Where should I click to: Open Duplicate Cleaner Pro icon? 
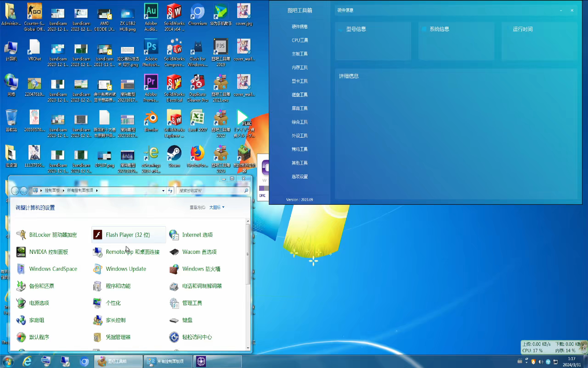pyautogui.click(x=197, y=88)
